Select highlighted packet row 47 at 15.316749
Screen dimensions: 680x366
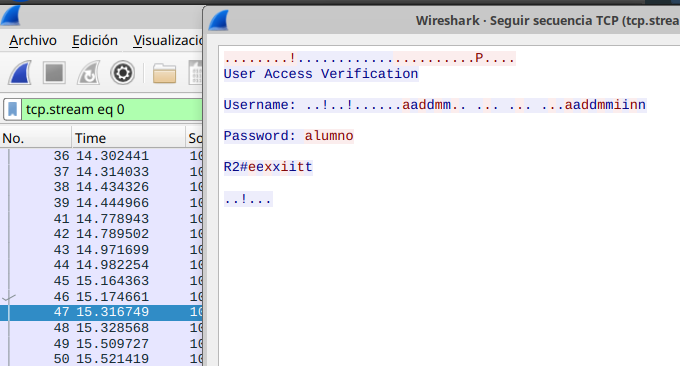coord(101,312)
